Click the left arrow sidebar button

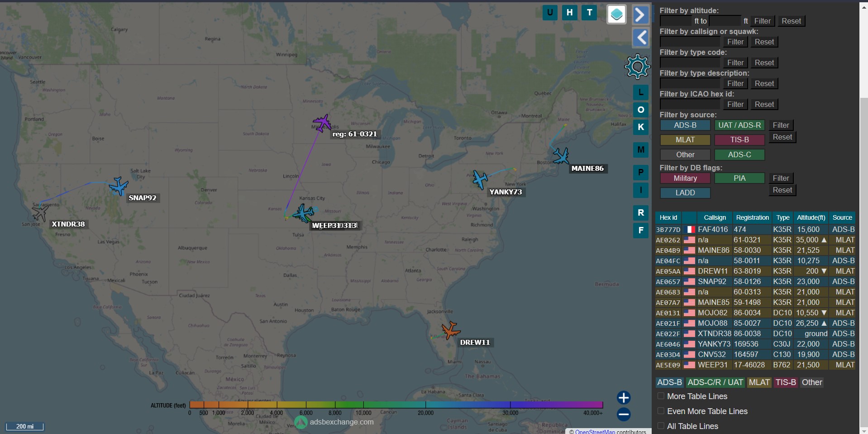coord(640,38)
